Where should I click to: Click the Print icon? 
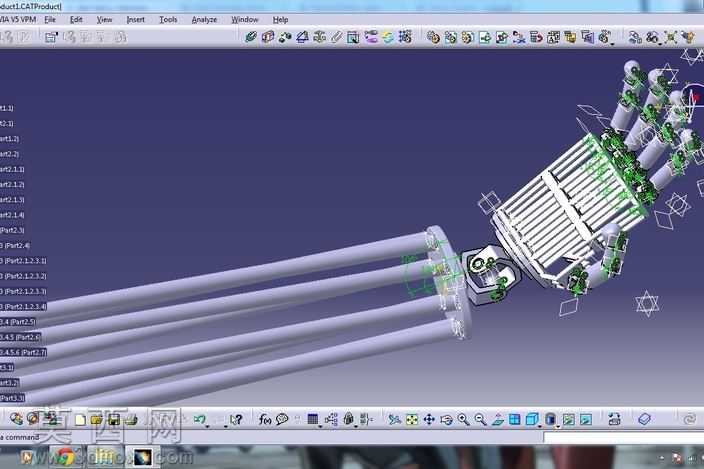pyautogui.click(x=131, y=419)
